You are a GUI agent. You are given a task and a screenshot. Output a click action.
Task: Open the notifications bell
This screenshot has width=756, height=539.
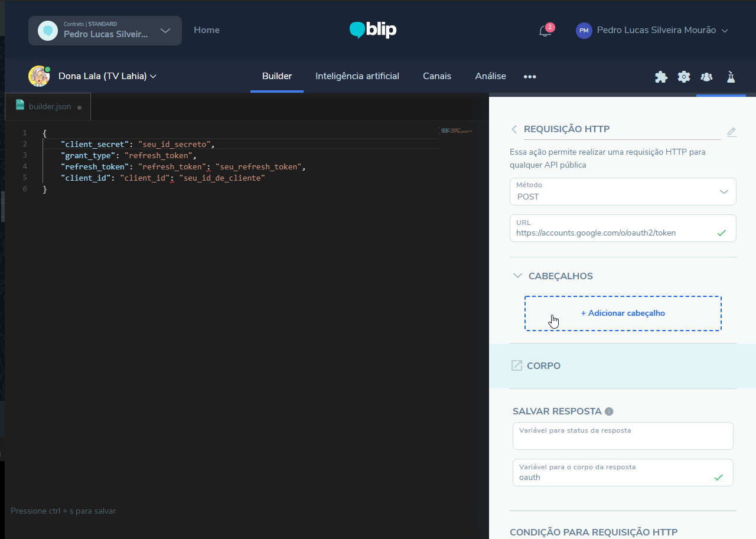click(545, 31)
